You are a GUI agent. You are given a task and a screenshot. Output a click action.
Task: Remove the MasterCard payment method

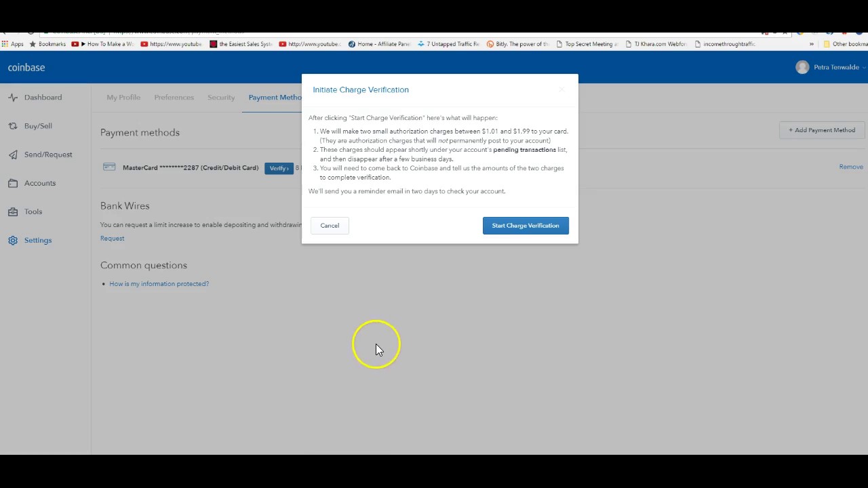coord(851,167)
